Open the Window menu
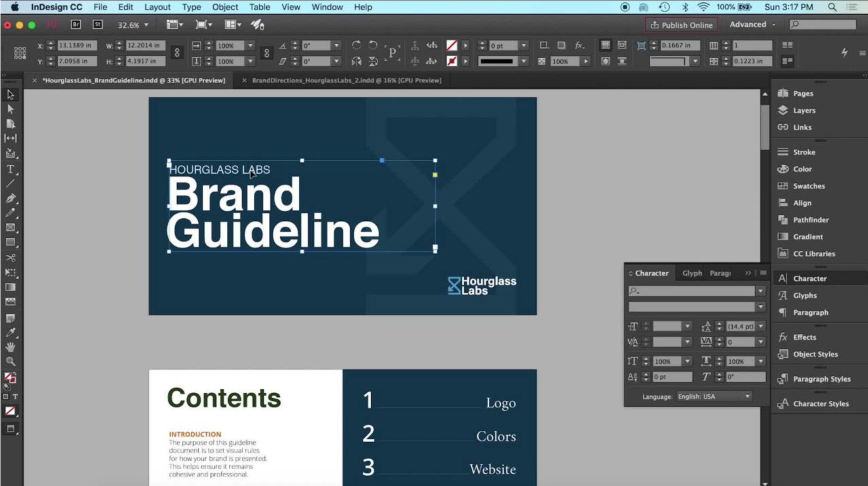 coord(327,7)
